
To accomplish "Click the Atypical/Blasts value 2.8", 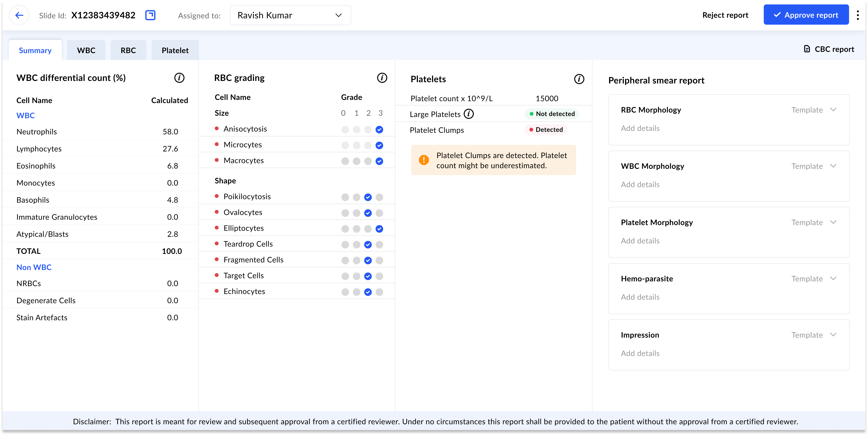I will point(172,234).
